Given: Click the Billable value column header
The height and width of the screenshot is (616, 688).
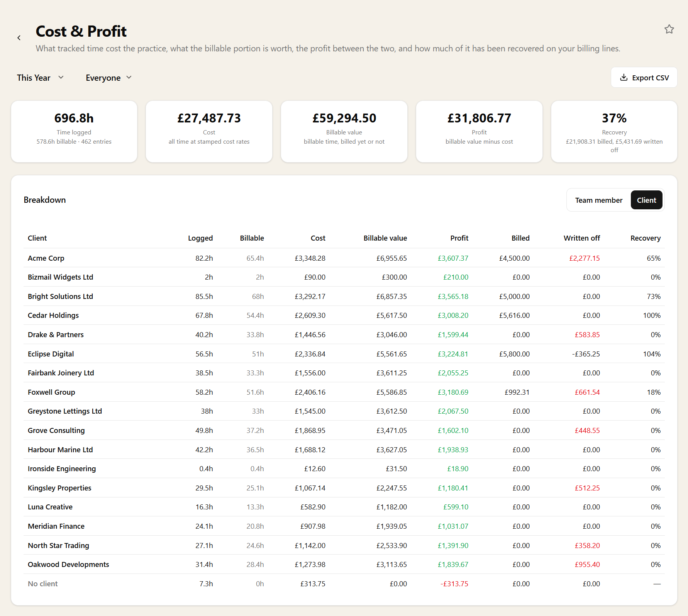Looking at the screenshot, I should tap(385, 238).
